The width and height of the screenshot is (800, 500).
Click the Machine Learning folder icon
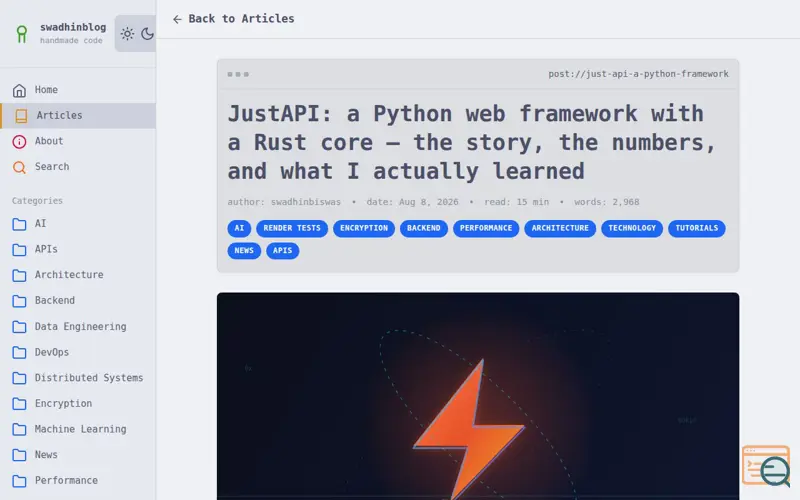point(19,429)
